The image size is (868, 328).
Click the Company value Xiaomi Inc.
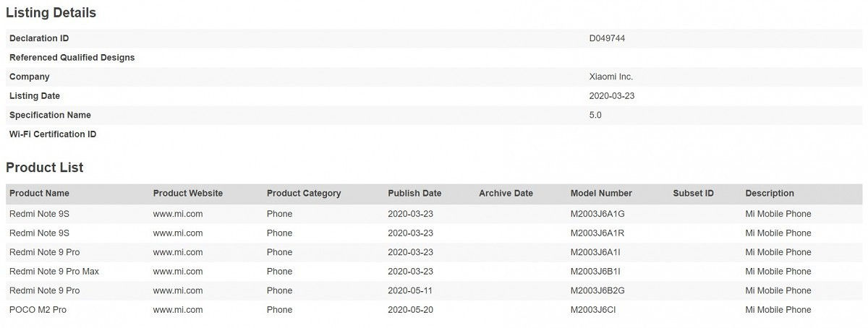coord(611,77)
